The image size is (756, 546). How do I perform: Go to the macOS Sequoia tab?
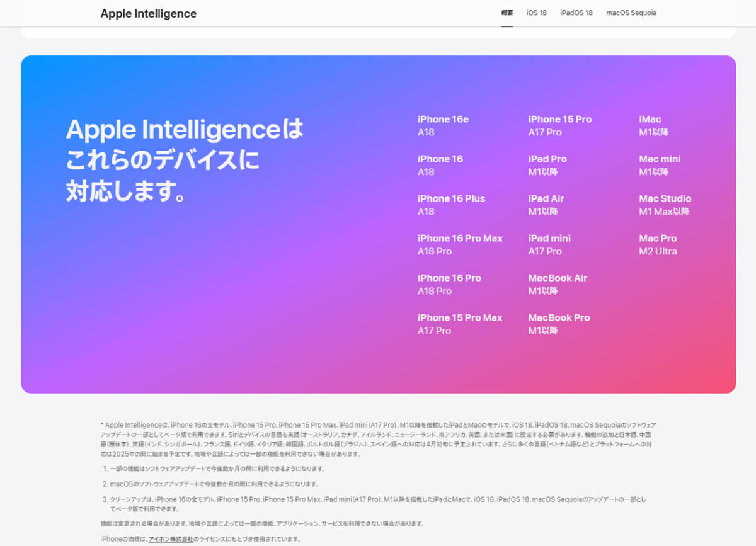pos(631,13)
